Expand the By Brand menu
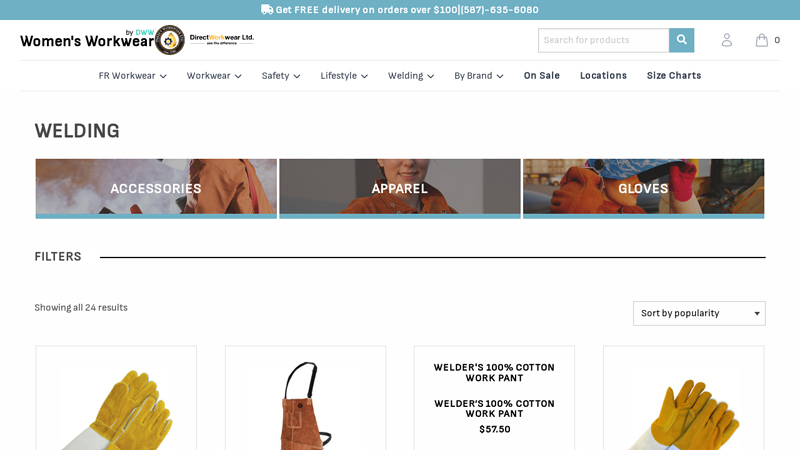800x450 pixels. click(479, 76)
